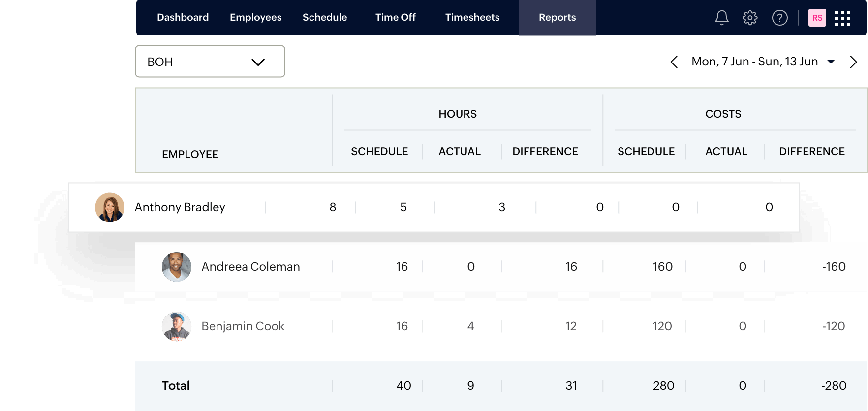The image size is (868, 411).
Task: Click total scheduled cost 280
Action: click(x=663, y=386)
